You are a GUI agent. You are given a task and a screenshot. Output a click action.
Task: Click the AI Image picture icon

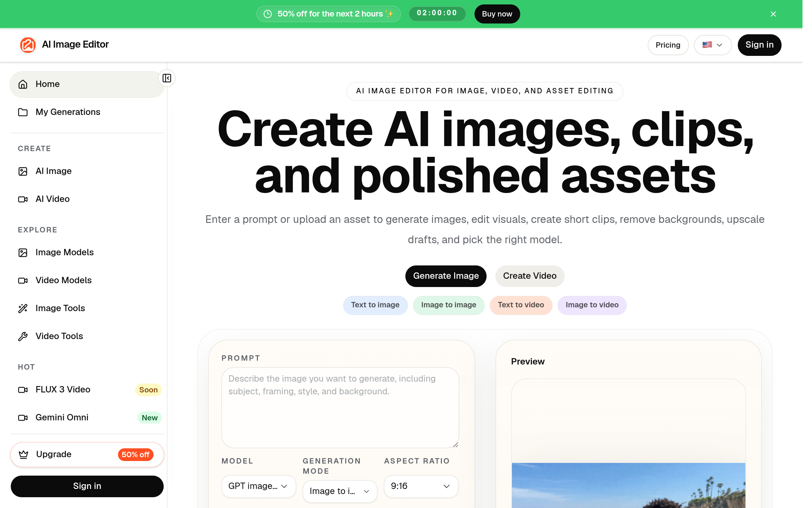coord(23,171)
